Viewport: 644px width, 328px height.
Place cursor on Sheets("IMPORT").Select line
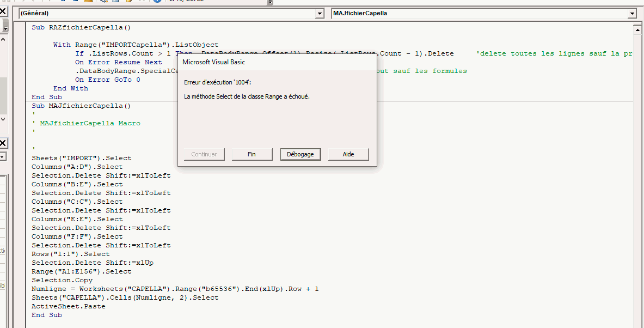(x=81, y=158)
